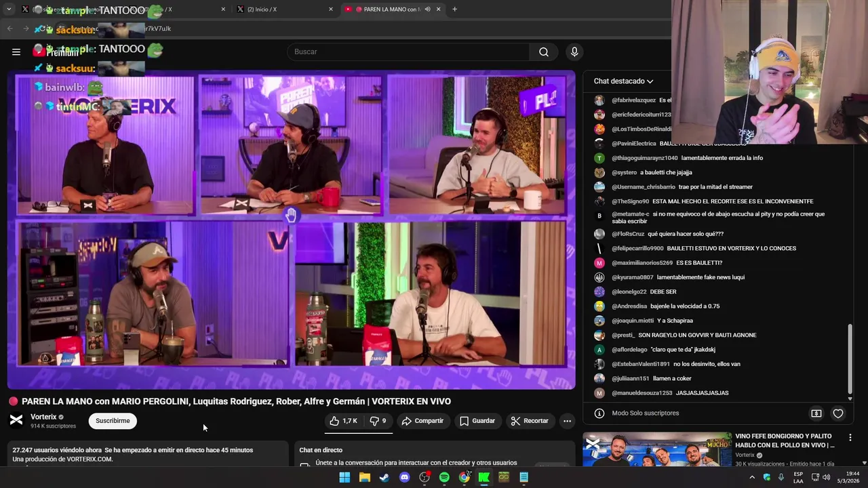Click message "bajenle la velocidad a 0.75"
868x488 pixels.
[x=685, y=306]
